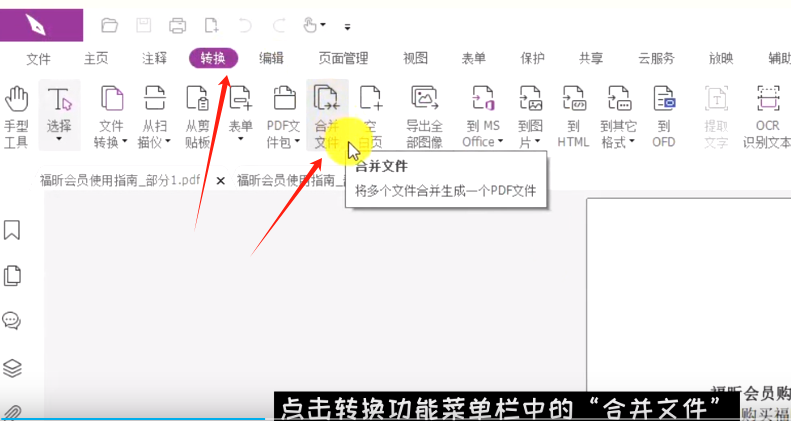
Task: Open the 共享 tab
Action: click(591, 59)
